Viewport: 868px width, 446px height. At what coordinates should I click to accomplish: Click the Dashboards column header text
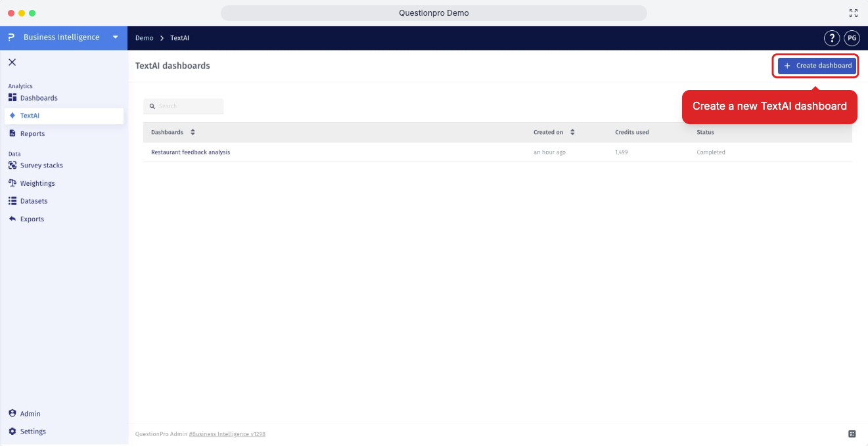(x=167, y=132)
